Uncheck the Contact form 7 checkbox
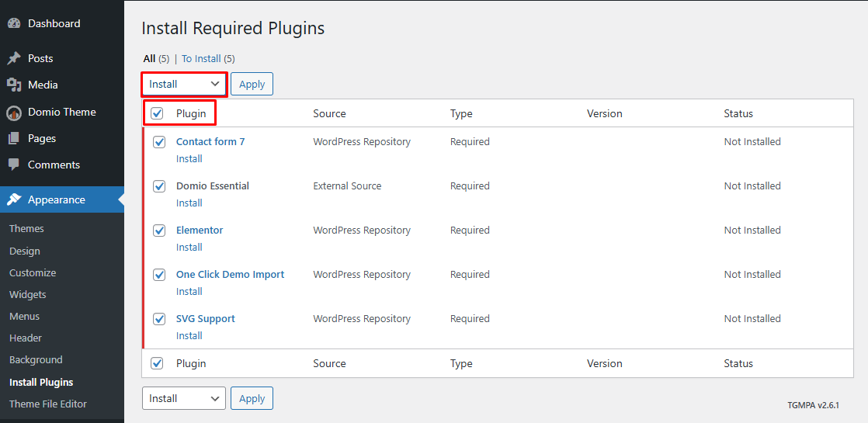868x423 pixels. (159, 142)
